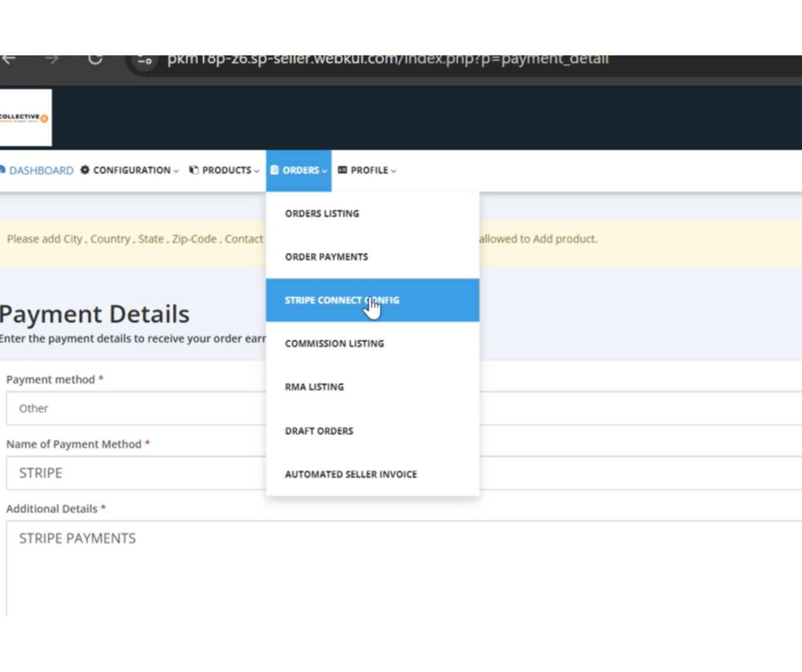
Task: Select RMA Listing menu entry
Action: 373,387
